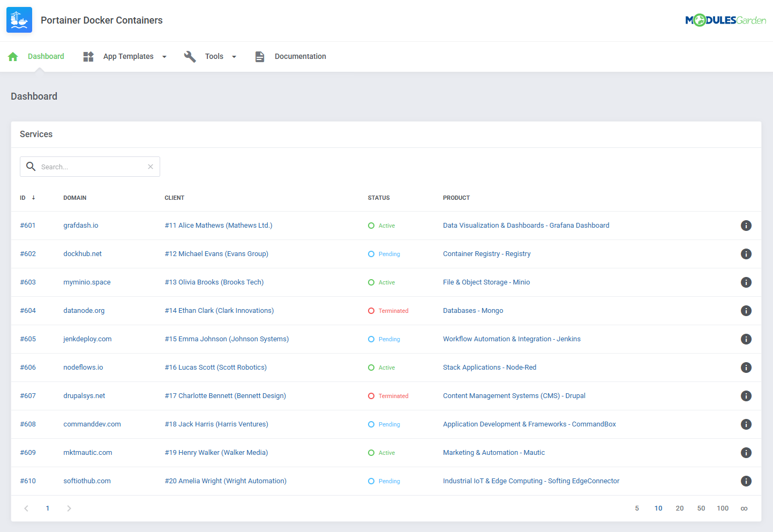The image size is (773, 532).
Task: View client #14 Ethan Clark
Action: click(x=219, y=310)
